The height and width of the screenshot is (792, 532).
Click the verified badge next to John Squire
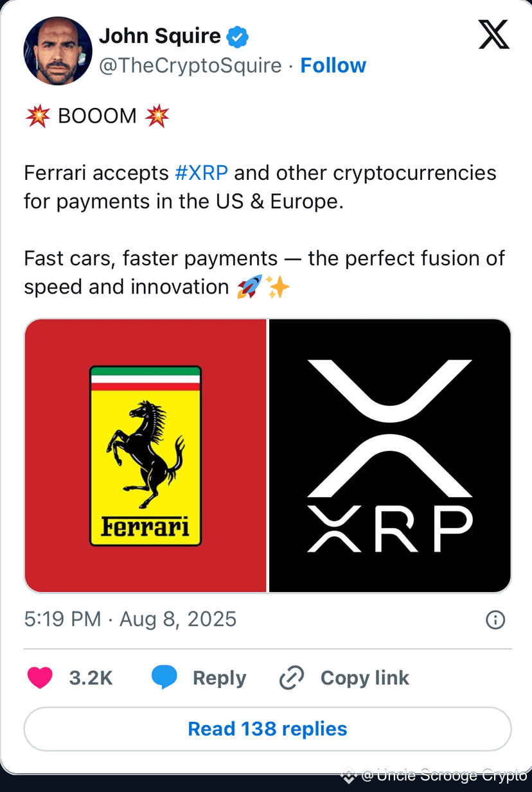pos(237,37)
